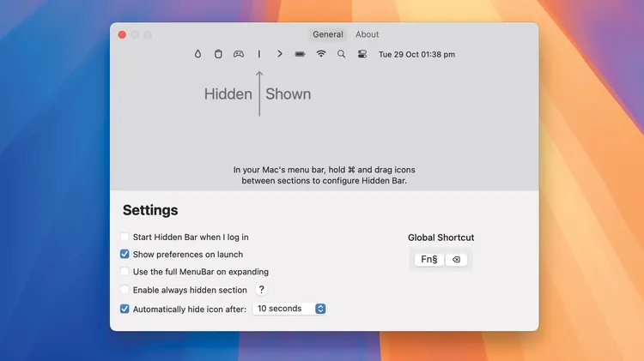644x361 pixels.
Task: Click the chevron arrow toggle icon
Action: (x=280, y=54)
